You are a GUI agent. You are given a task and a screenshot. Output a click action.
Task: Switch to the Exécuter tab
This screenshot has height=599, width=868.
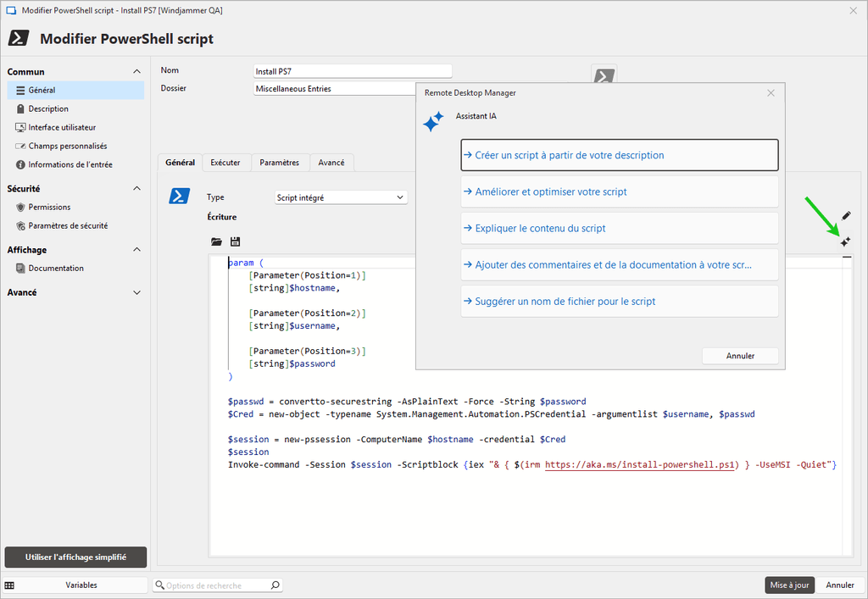tap(225, 163)
